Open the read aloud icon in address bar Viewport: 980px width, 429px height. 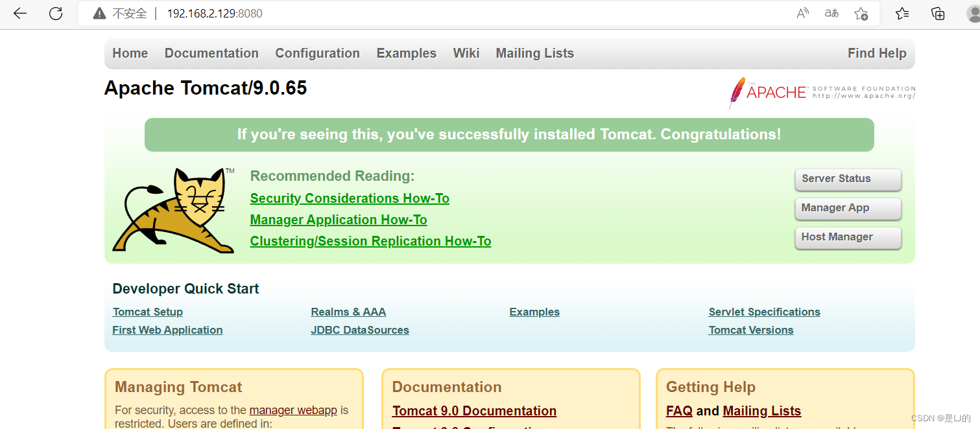803,14
